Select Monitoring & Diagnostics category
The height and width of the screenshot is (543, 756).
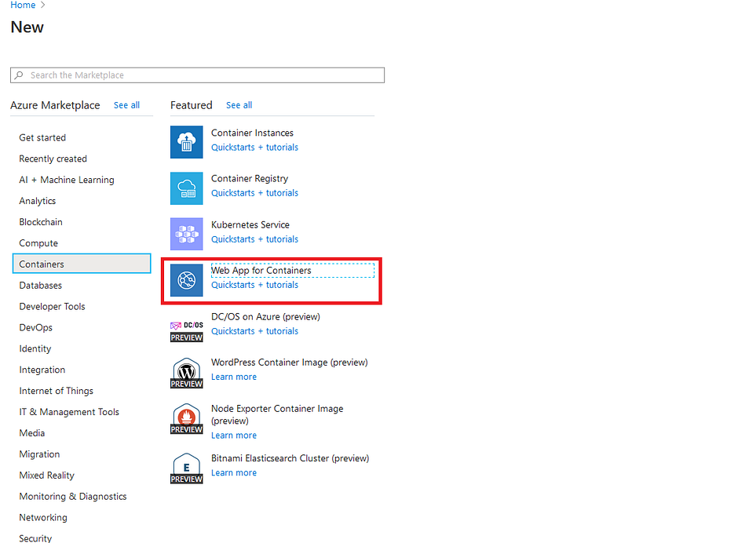click(x=73, y=496)
